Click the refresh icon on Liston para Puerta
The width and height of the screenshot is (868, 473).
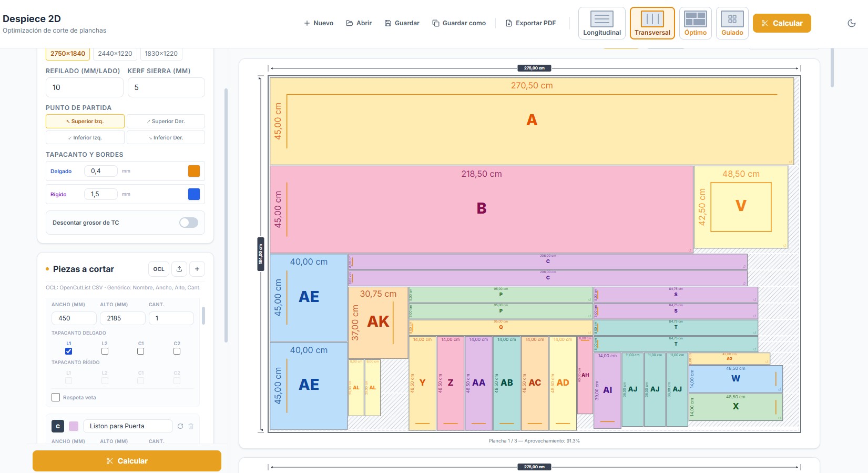pyautogui.click(x=180, y=426)
